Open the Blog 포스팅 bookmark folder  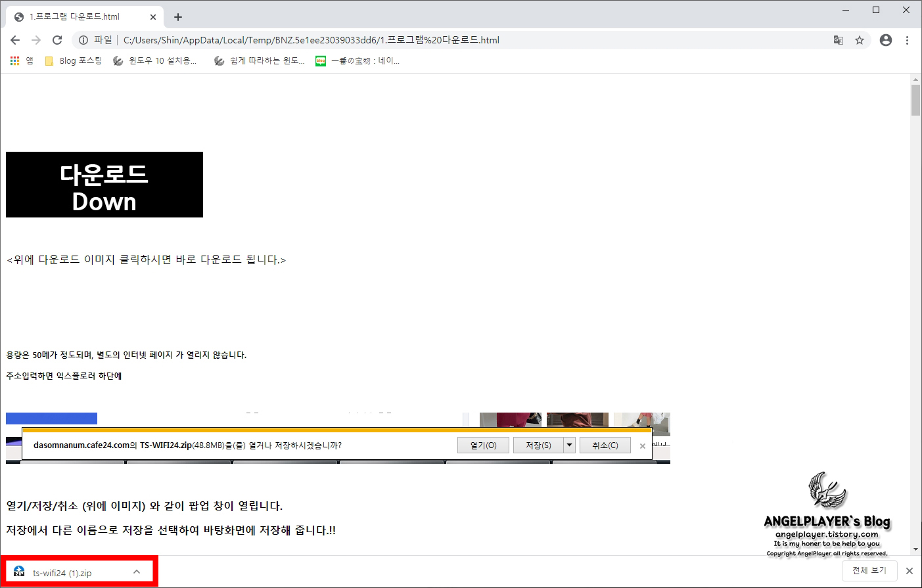[x=73, y=60]
